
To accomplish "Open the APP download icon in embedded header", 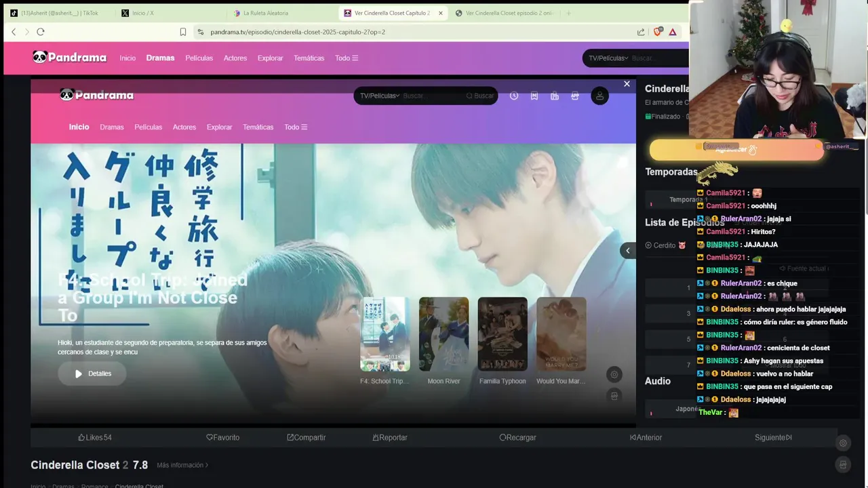I will (x=575, y=96).
